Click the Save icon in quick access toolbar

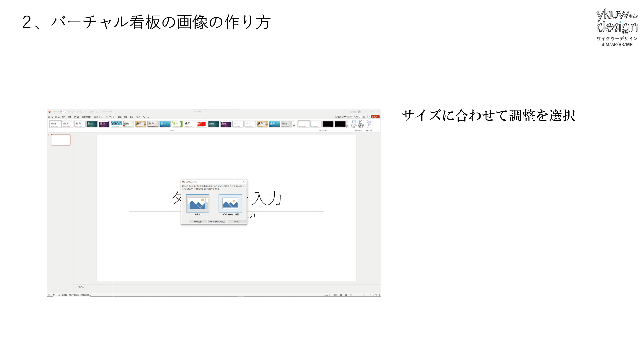[69, 112]
